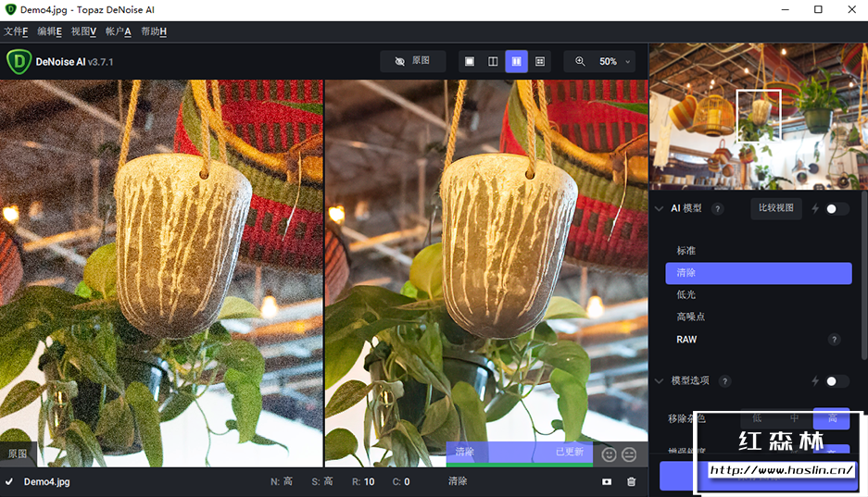Click the R: 10 value in file row

pyautogui.click(x=363, y=481)
